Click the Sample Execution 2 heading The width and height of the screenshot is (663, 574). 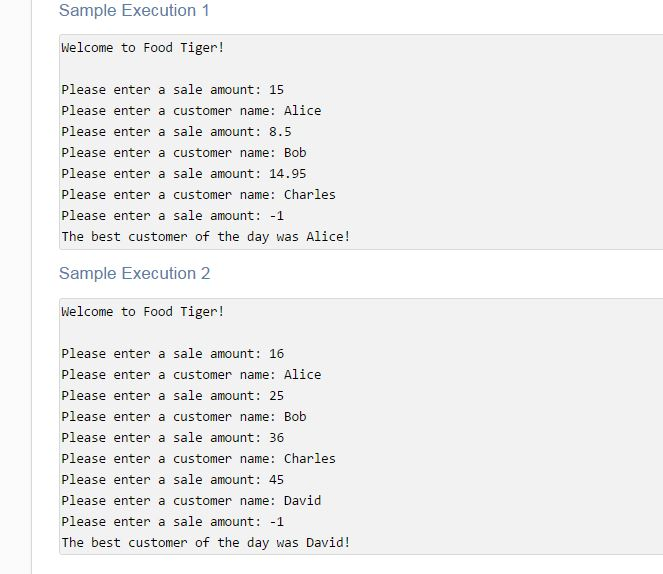[x=134, y=273]
